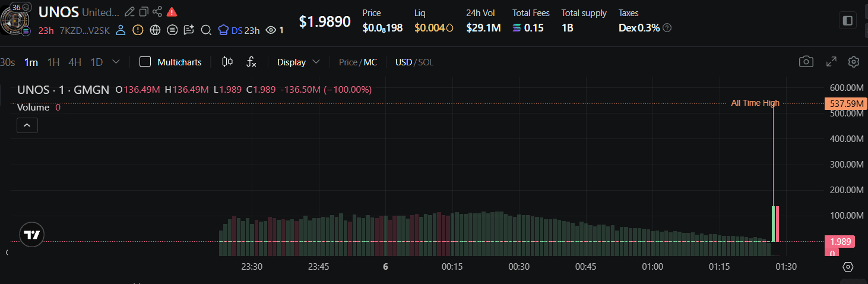Click the Dex 0.3% tax value
Image resolution: width=868 pixels, height=284 pixels.
(639, 28)
